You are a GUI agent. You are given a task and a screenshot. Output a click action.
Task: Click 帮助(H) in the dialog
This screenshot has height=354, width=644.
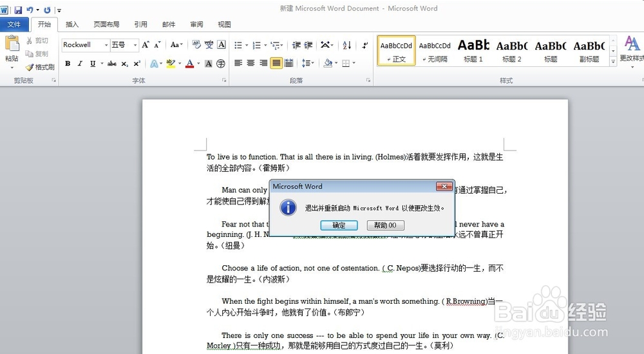click(x=386, y=225)
